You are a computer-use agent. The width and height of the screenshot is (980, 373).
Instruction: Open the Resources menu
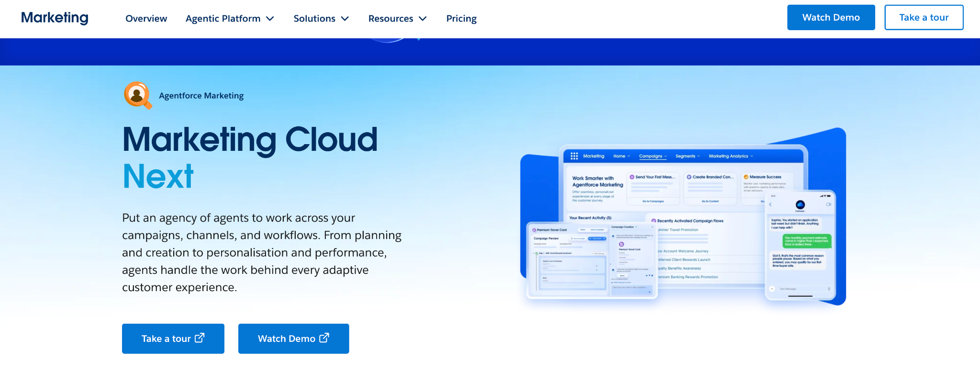[397, 19]
